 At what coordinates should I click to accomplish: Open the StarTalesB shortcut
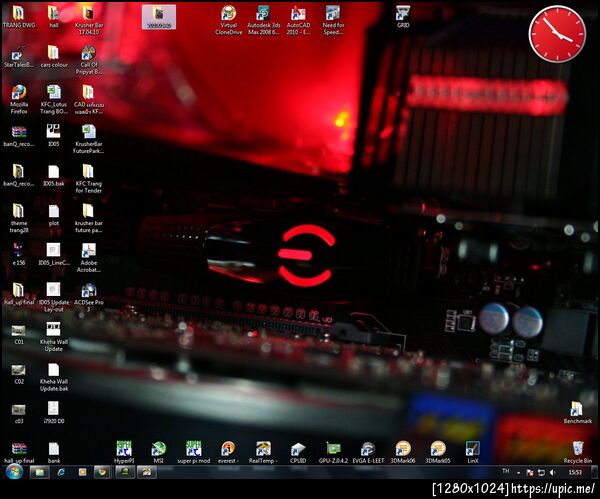(x=18, y=57)
